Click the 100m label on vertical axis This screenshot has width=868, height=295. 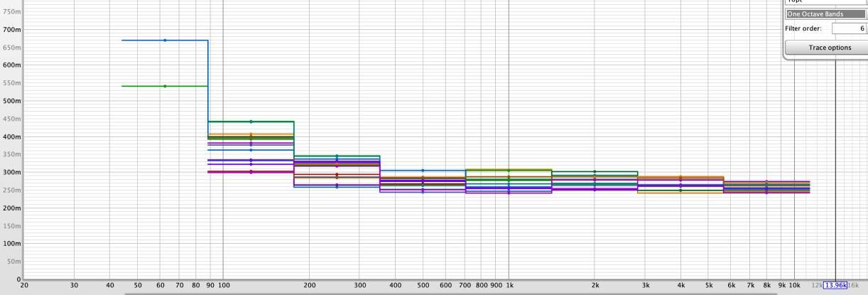pyautogui.click(x=12, y=243)
